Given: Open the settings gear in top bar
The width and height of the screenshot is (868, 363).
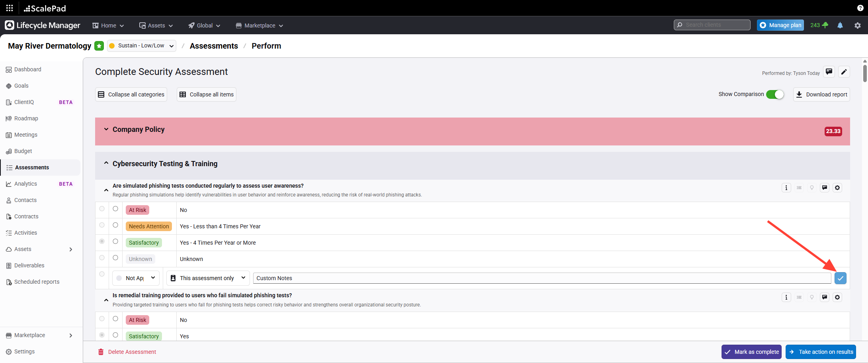Looking at the screenshot, I should (857, 25).
